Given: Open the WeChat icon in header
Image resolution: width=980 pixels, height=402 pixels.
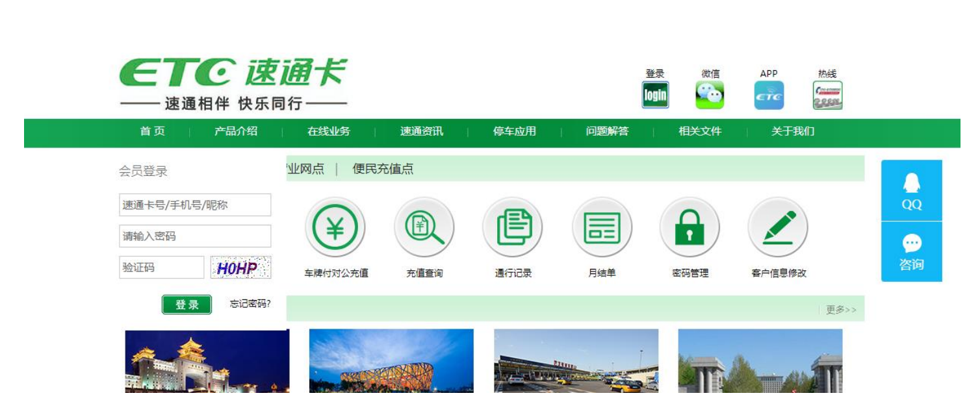Looking at the screenshot, I should [710, 95].
